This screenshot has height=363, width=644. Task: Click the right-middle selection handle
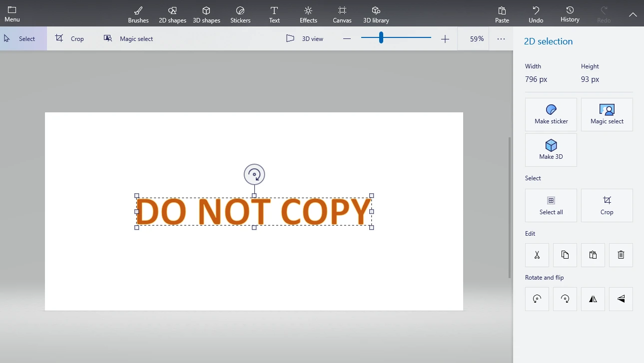tap(372, 212)
